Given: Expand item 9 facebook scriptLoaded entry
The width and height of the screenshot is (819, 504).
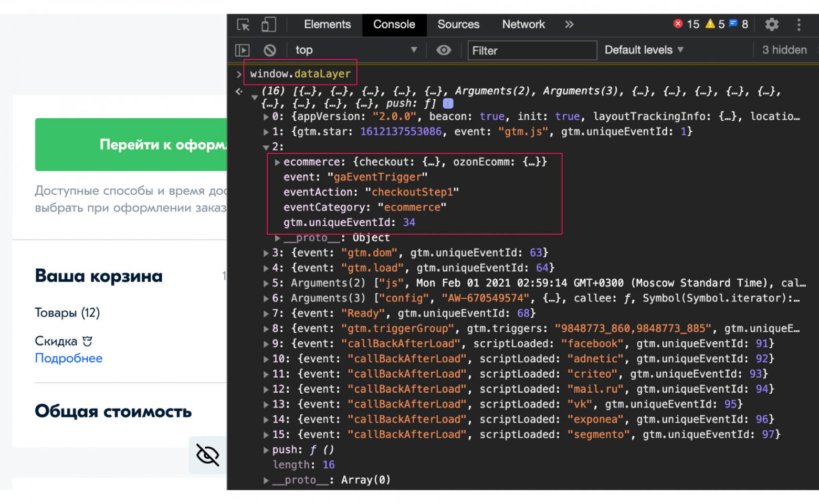Looking at the screenshot, I should 266,344.
